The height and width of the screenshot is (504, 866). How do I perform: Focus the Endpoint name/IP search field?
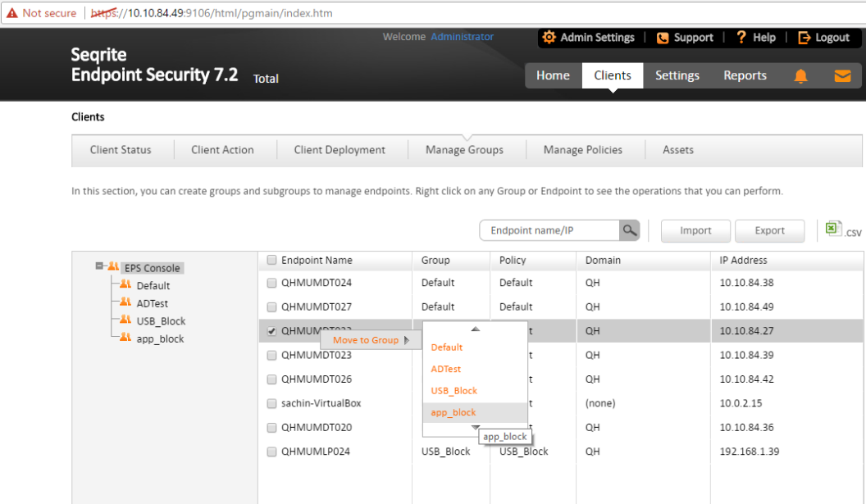(549, 230)
